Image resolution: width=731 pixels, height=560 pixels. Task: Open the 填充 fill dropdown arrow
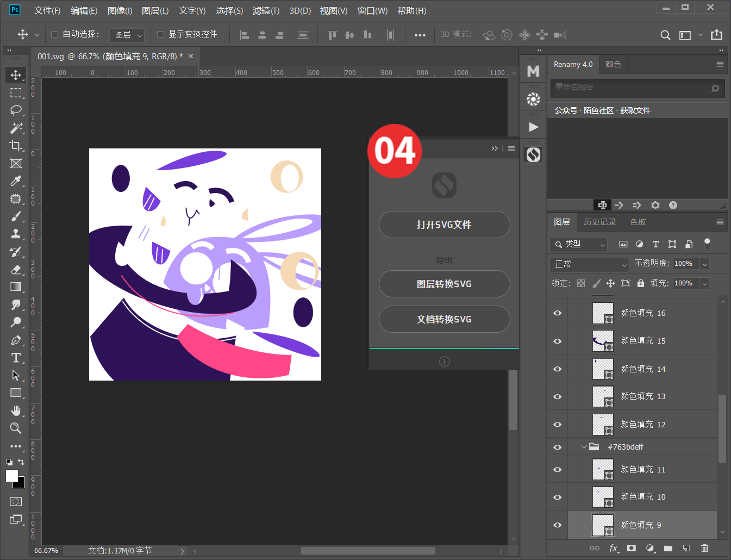tap(705, 283)
